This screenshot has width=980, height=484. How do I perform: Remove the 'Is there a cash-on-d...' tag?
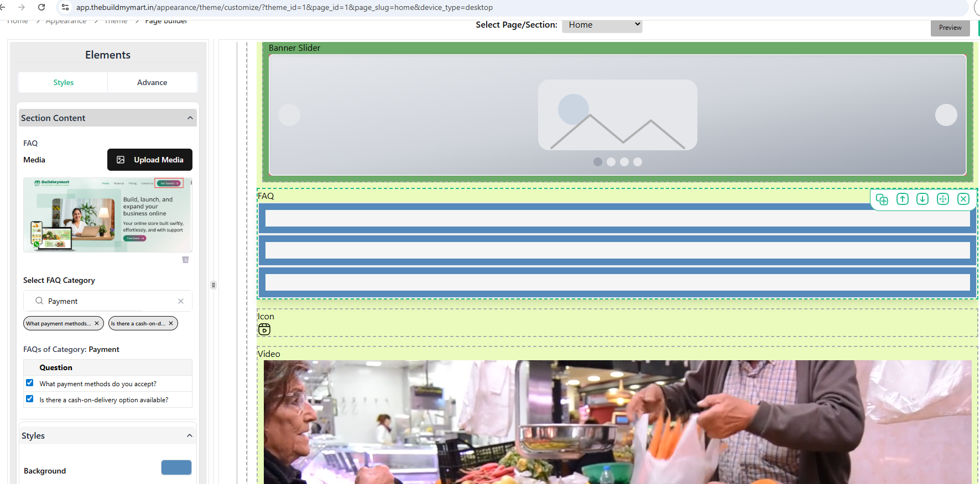[171, 324]
